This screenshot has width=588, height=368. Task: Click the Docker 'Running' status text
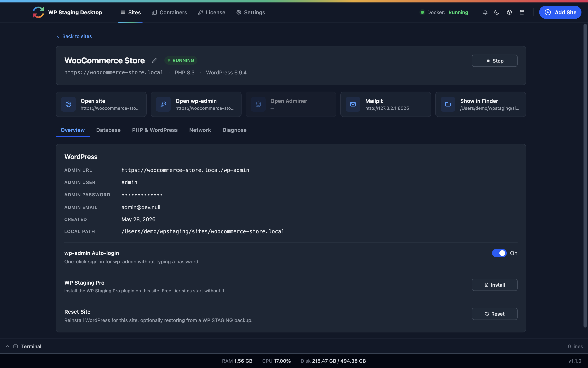coord(458,12)
